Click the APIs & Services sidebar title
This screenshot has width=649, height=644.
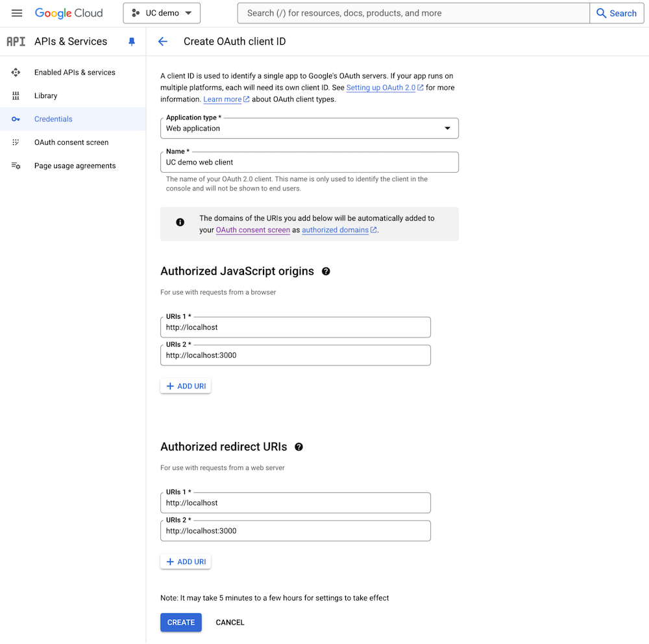pos(71,42)
